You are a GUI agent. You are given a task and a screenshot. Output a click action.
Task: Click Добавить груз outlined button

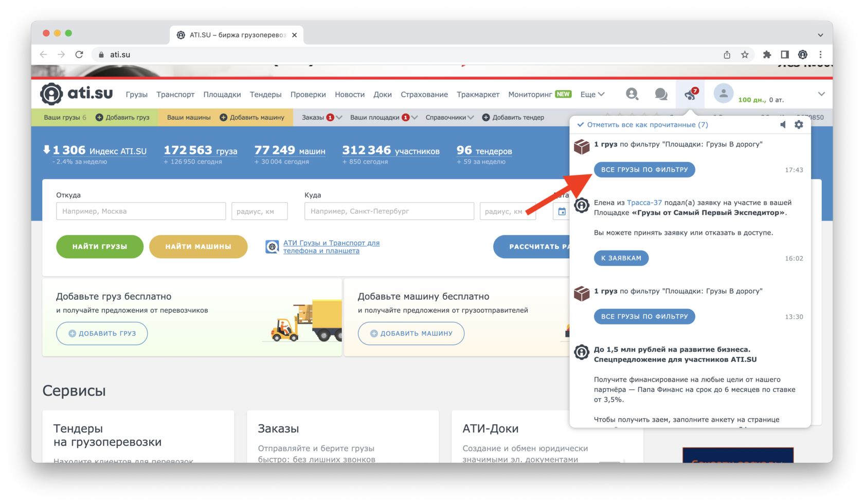coord(102,333)
